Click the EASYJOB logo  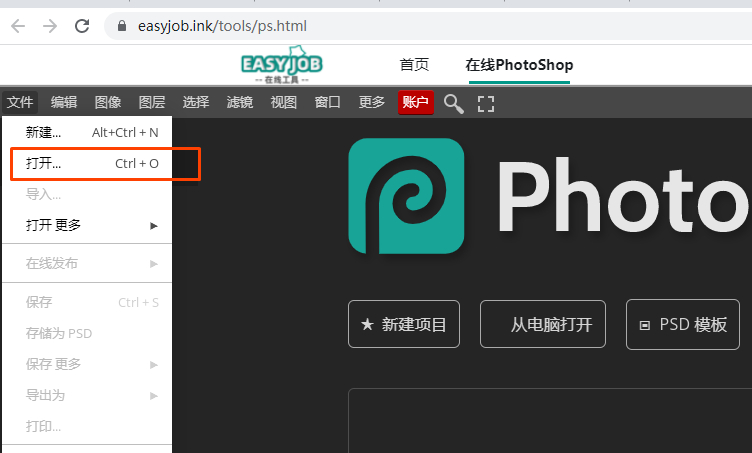pyautogui.click(x=282, y=65)
